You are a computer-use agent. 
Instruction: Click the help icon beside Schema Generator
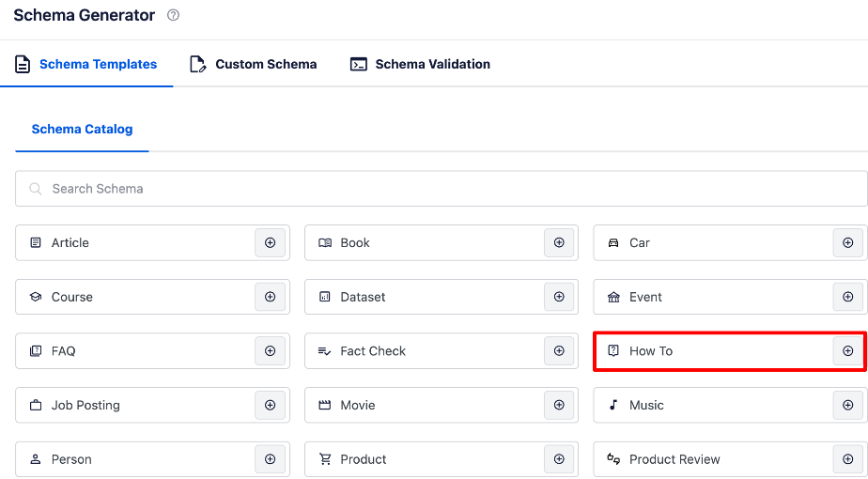click(x=173, y=16)
